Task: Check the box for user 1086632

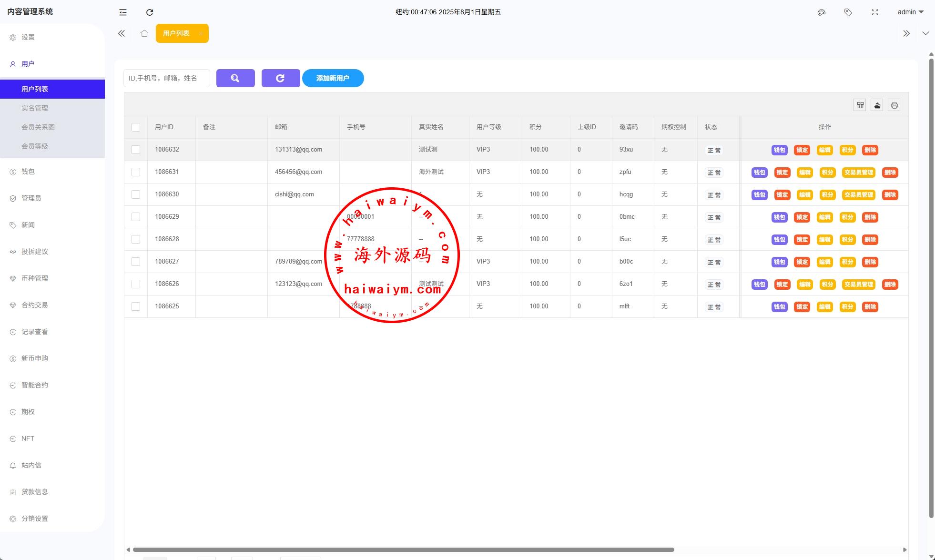Action: pyautogui.click(x=136, y=150)
